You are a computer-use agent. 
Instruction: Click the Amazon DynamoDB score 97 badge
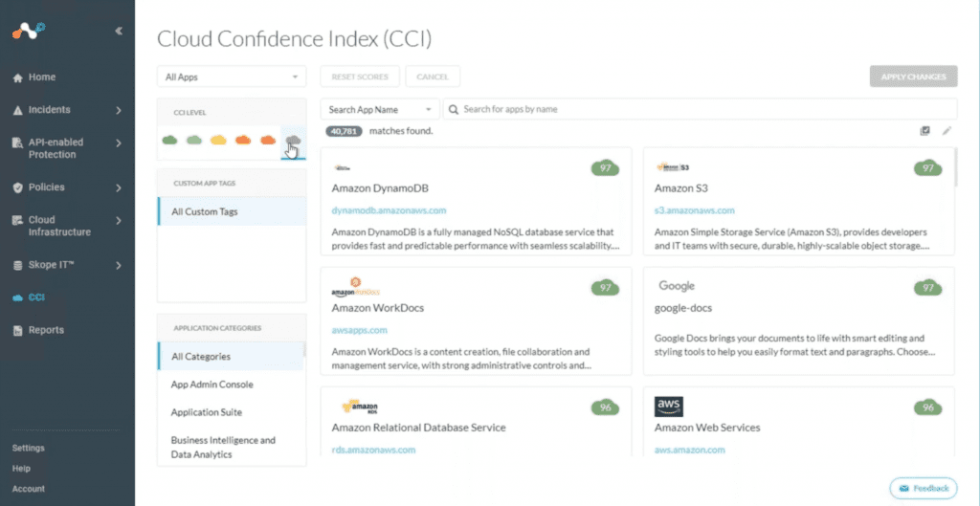click(x=605, y=168)
